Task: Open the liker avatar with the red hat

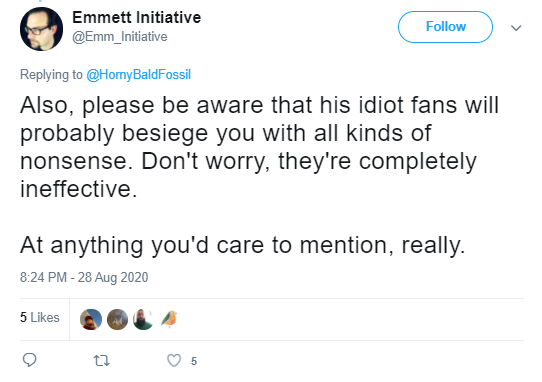Action: 91,319
